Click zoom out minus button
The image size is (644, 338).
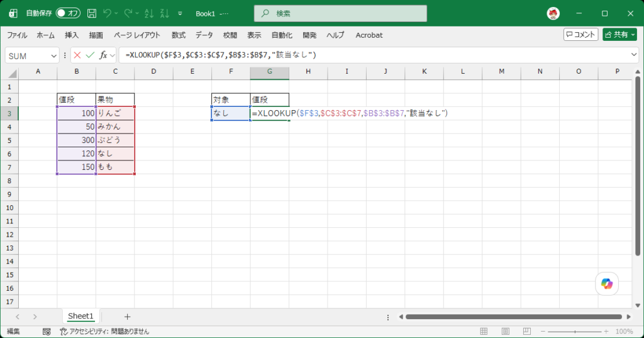[x=543, y=332]
